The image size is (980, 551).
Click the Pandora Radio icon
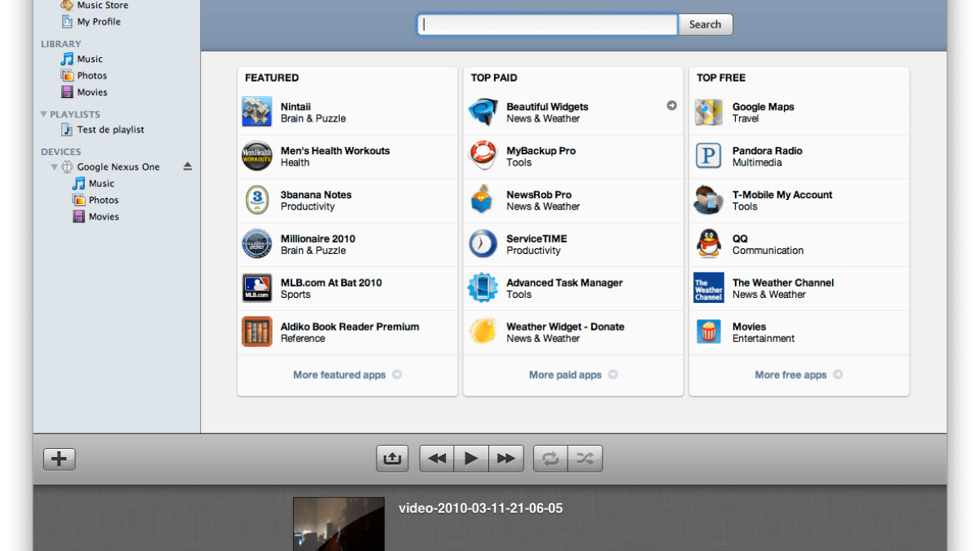pos(708,156)
